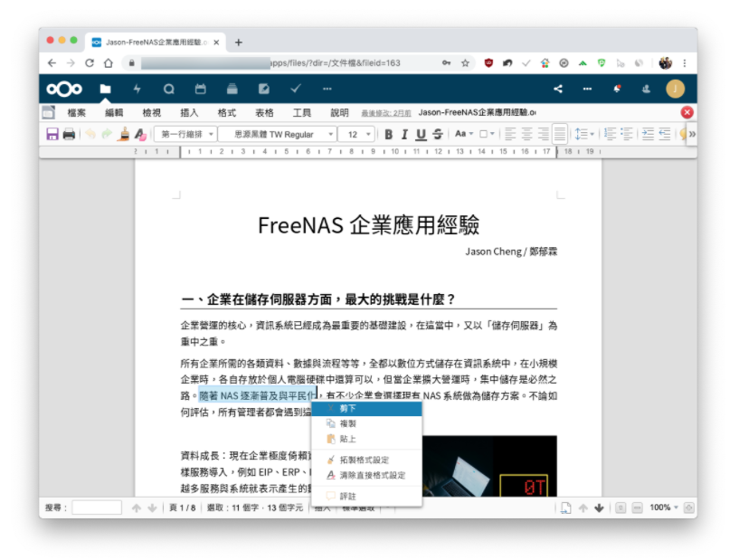739x560 pixels.
Task: Center the paragraph
Action: [527, 134]
